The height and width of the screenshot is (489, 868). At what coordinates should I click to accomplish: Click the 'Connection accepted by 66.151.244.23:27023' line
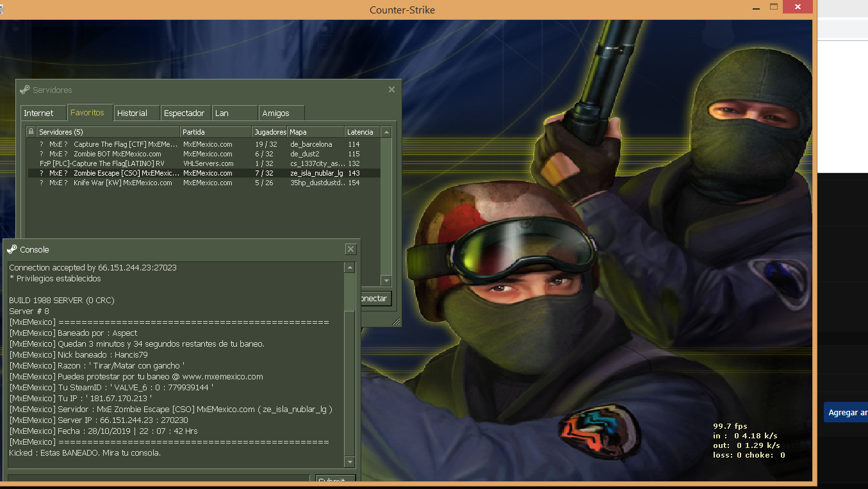(93, 268)
